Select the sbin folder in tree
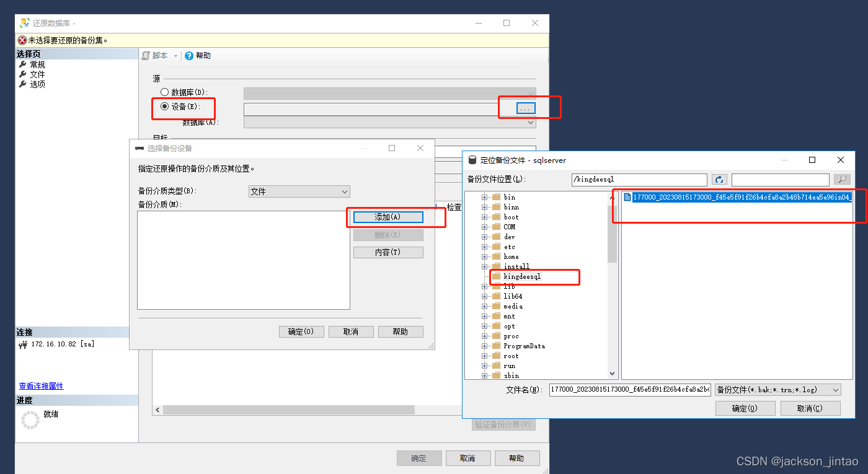 pos(511,375)
